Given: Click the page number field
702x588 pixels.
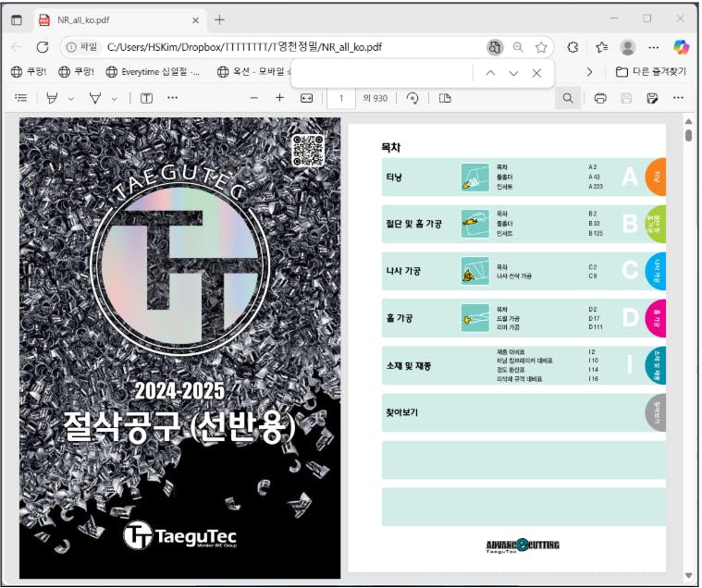Looking at the screenshot, I should (x=341, y=98).
